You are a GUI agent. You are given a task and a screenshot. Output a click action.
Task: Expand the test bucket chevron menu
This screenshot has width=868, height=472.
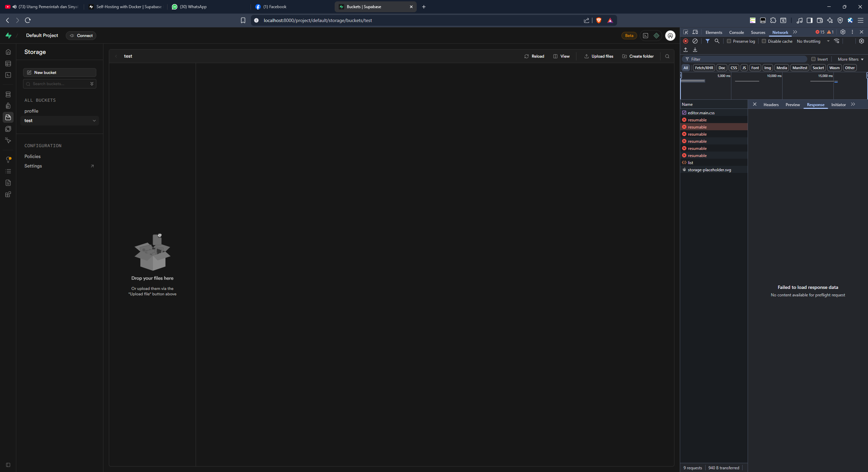coord(94,121)
